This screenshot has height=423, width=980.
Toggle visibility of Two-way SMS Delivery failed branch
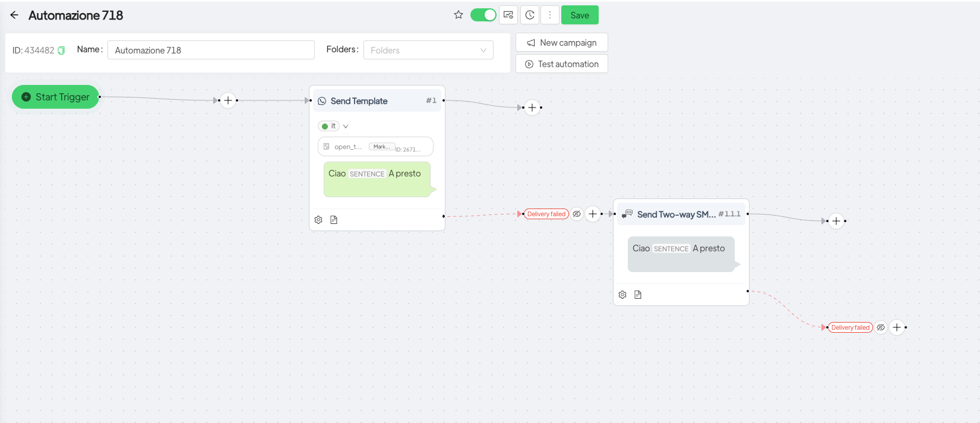click(x=881, y=327)
